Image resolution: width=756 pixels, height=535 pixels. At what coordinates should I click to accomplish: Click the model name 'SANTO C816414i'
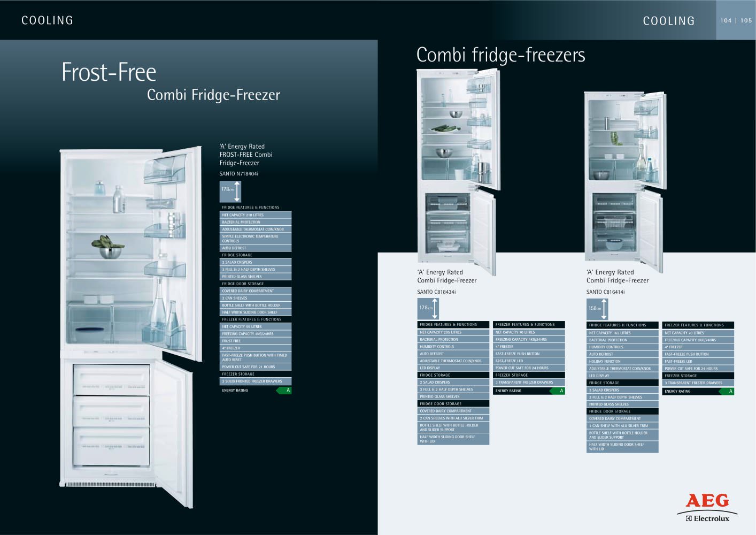(605, 292)
